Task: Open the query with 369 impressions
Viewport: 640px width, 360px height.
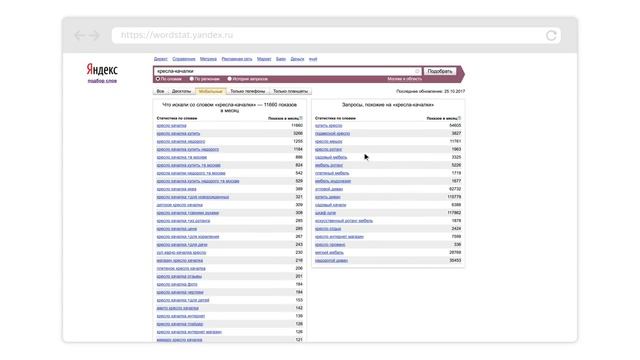Action: pyautogui.click(x=176, y=189)
